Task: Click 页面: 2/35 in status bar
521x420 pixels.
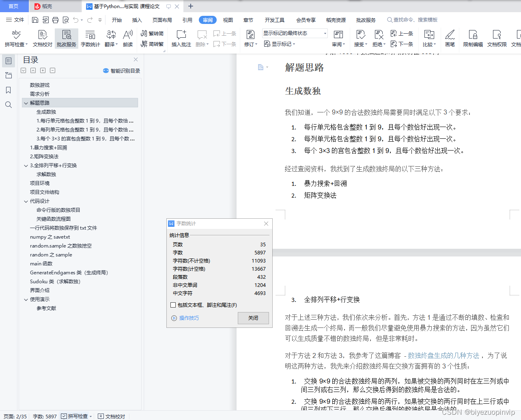Action: [x=15, y=416]
